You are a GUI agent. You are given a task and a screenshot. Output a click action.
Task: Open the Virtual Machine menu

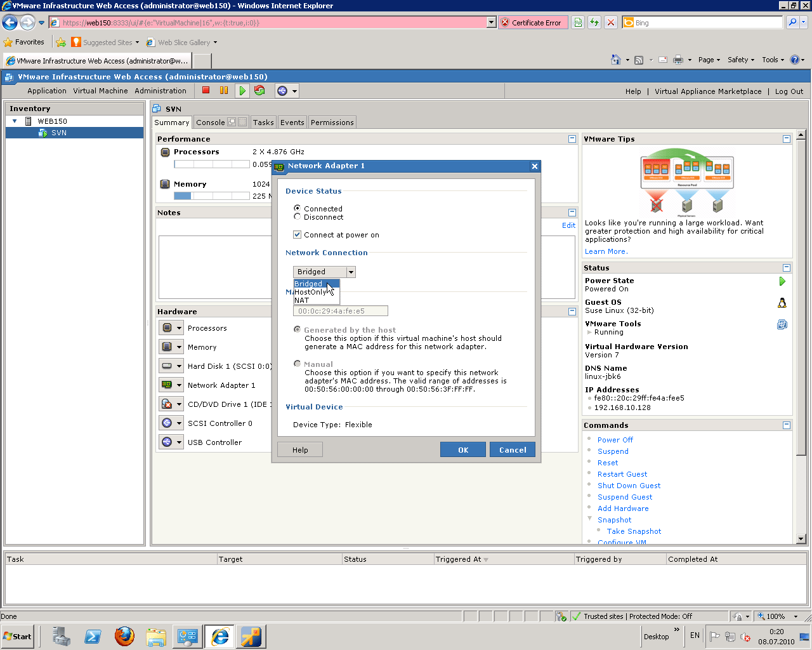tap(100, 91)
